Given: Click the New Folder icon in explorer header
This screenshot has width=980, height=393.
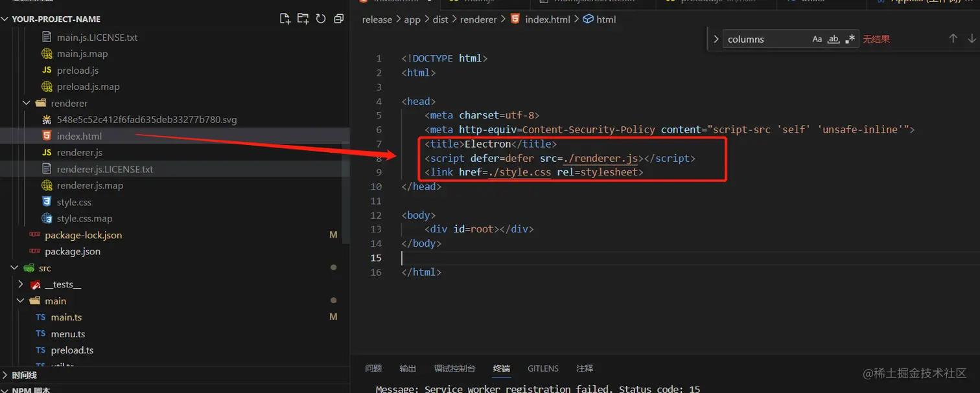Looking at the screenshot, I should click(x=303, y=19).
